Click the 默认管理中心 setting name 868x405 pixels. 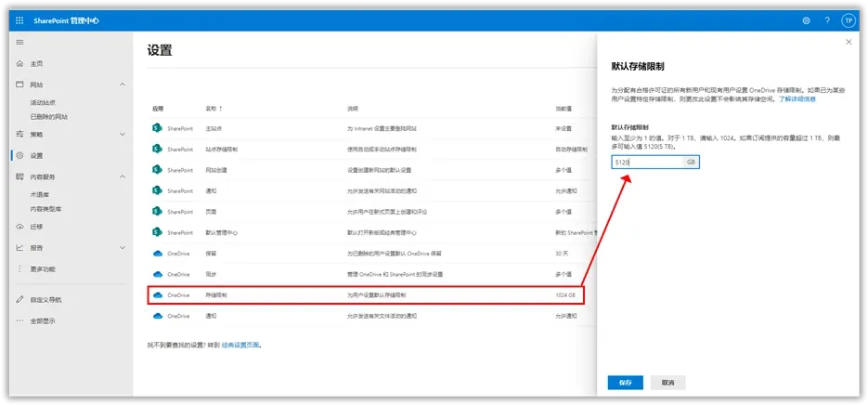pyautogui.click(x=222, y=233)
